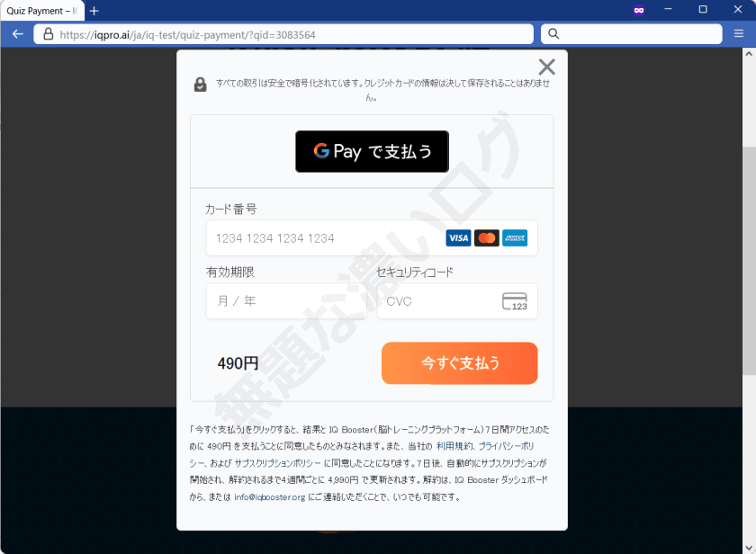
Task: Maximize the browser window
Action: click(x=703, y=10)
